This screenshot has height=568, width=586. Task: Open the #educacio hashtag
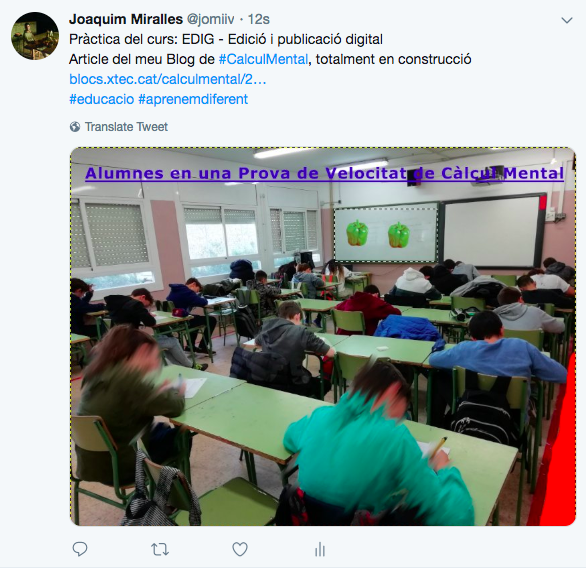[102, 99]
